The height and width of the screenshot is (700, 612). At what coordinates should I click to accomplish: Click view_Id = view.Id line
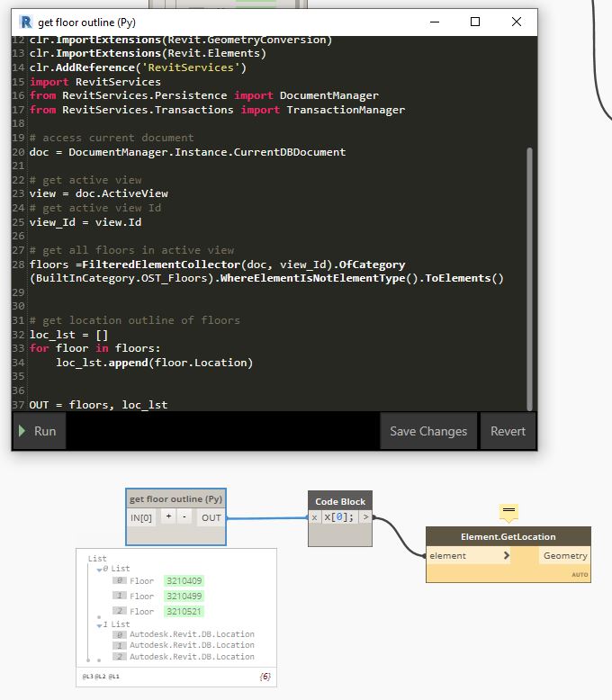[85, 222]
